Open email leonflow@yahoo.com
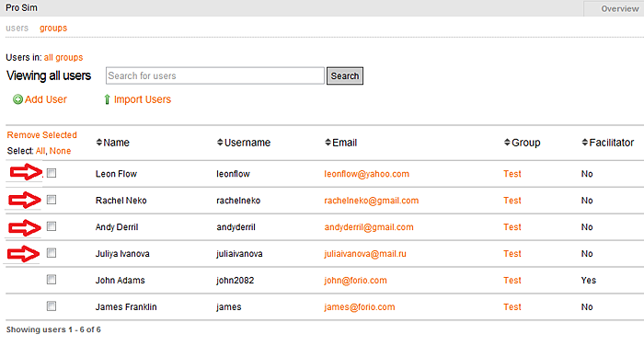This screenshot has height=346, width=644. 367,174
